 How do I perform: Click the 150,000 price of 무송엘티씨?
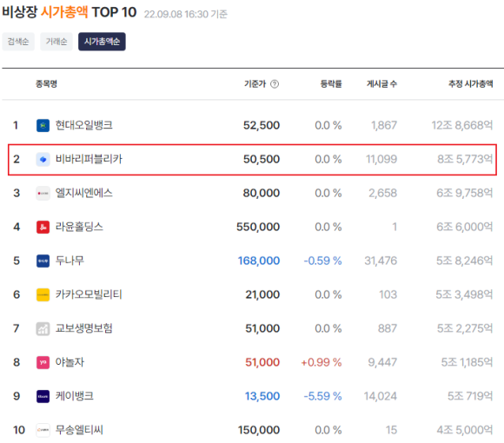259,430
